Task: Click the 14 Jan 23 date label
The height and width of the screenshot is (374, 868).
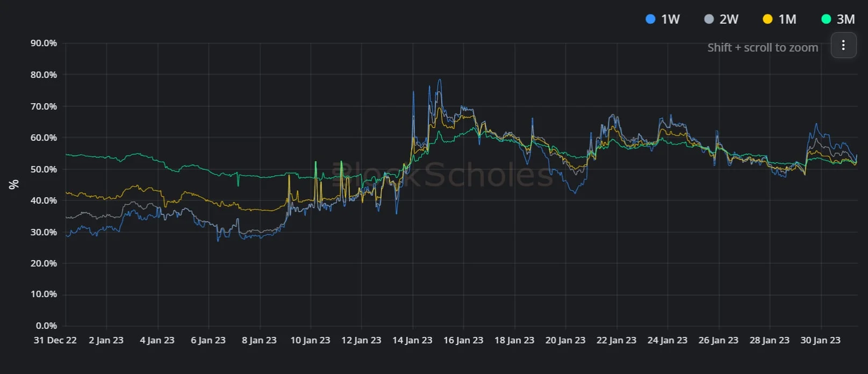Action: tap(412, 340)
